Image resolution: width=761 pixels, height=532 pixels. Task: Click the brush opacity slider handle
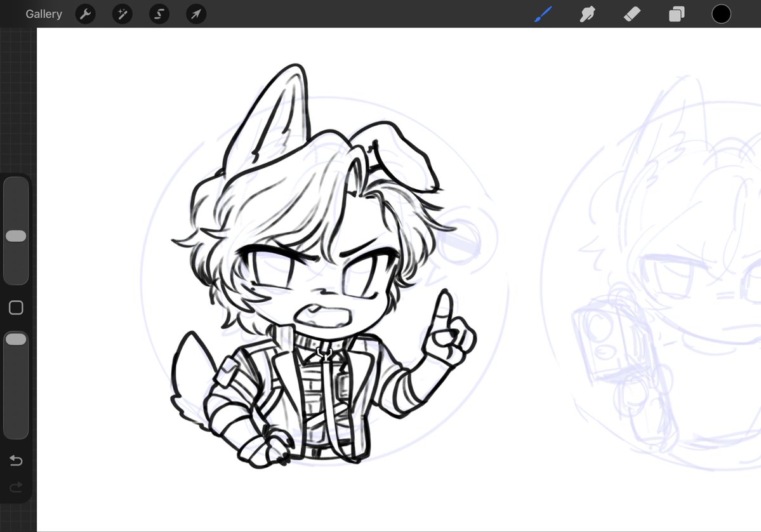16,339
